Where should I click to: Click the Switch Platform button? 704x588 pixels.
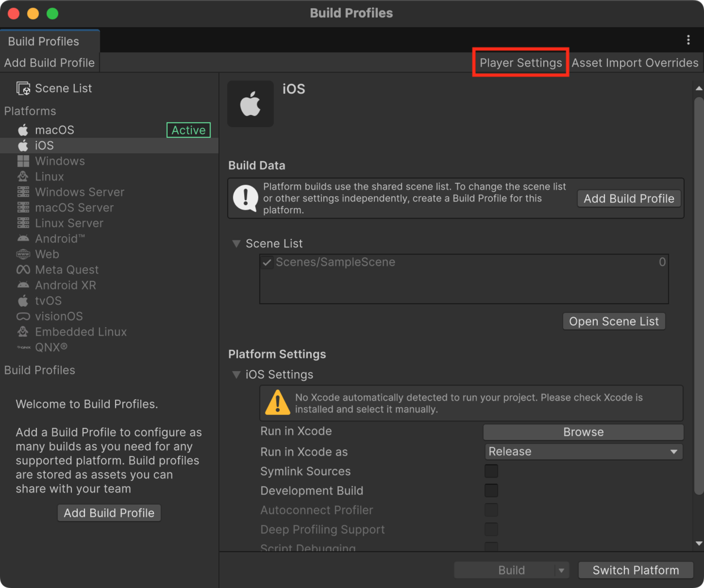tap(635, 570)
